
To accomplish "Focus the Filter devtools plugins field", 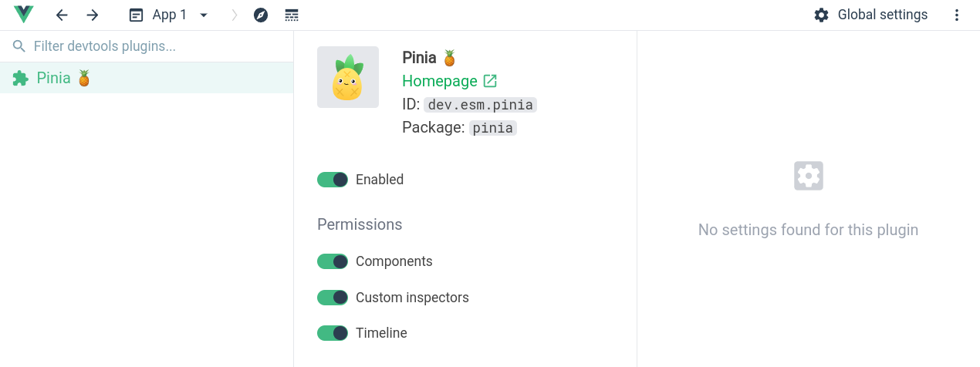I will pyautogui.click(x=147, y=46).
